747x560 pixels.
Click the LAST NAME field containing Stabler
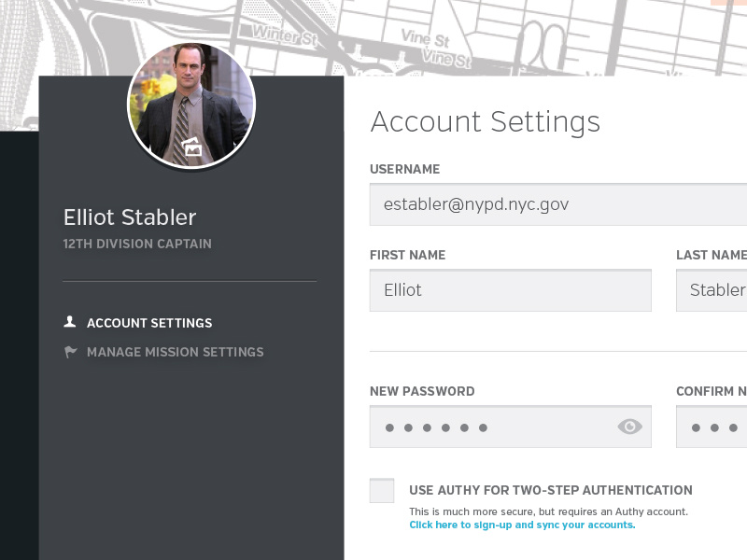719,290
